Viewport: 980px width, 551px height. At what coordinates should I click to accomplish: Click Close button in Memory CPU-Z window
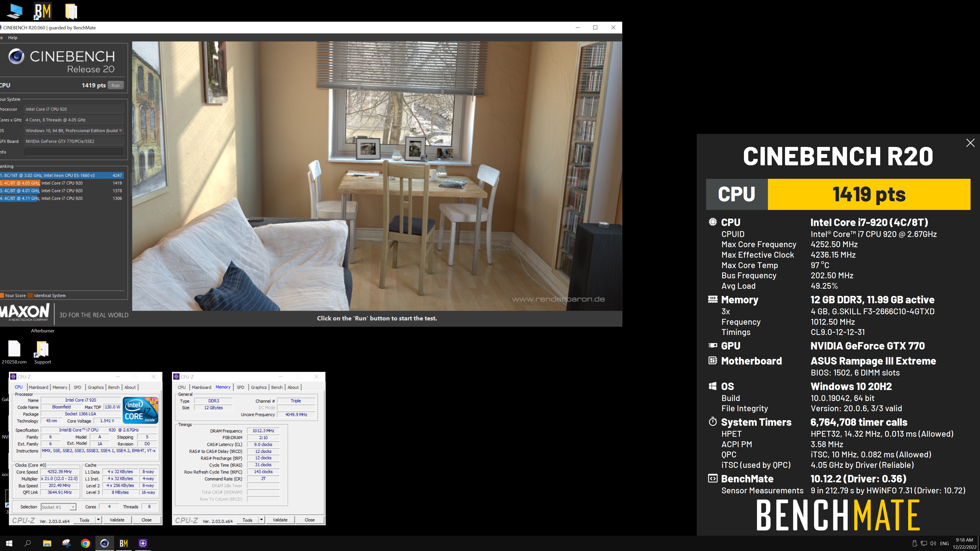310,520
